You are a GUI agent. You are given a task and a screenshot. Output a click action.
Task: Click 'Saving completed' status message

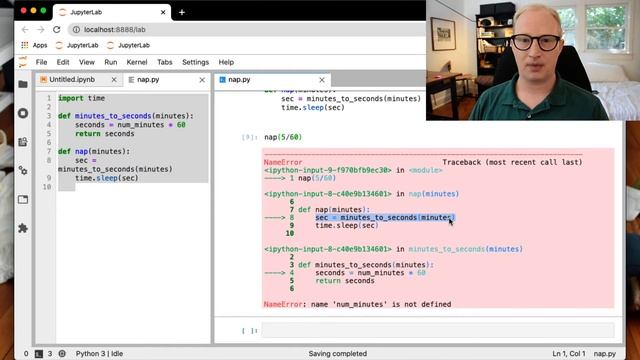coord(338,354)
